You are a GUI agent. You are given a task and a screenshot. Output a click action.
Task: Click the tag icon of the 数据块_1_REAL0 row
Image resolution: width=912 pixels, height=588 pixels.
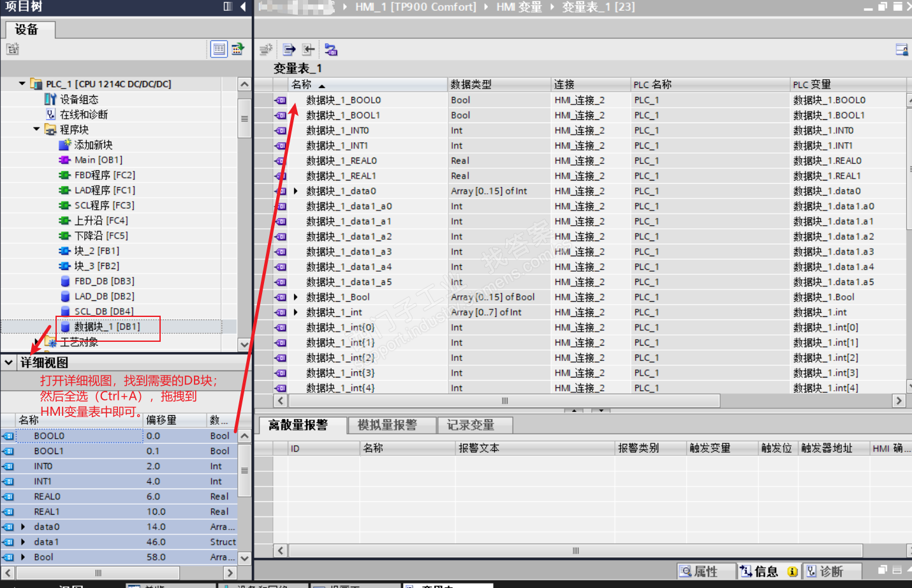281,161
